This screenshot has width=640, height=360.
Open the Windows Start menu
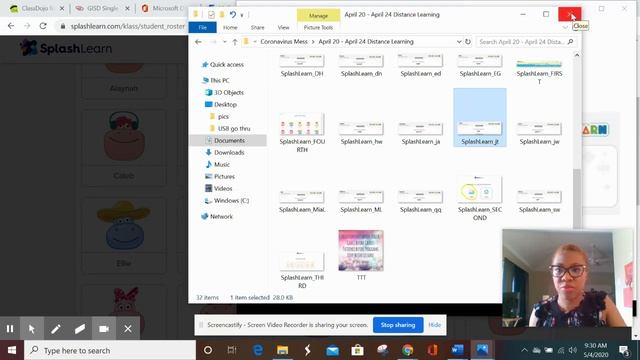click(x=12, y=350)
